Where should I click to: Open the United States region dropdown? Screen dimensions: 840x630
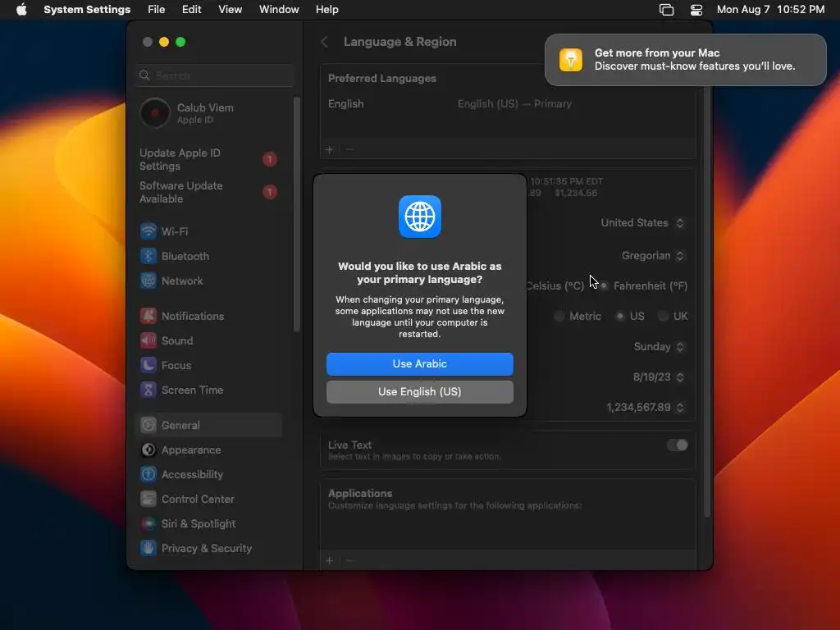[641, 223]
